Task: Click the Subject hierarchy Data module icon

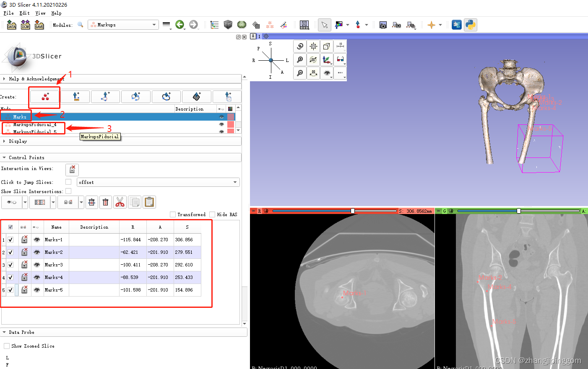Action: tap(214, 25)
